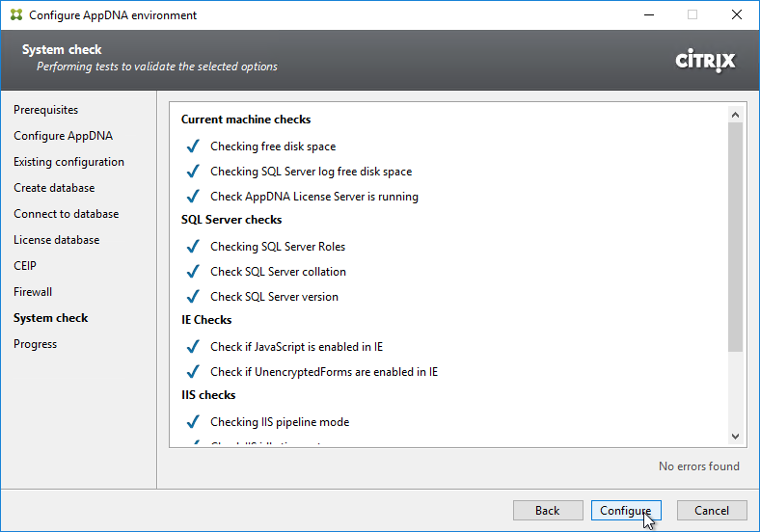Screen dimensions: 760x532
Task: Open the Prerequisites step in sidebar
Action: (x=45, y=110)
